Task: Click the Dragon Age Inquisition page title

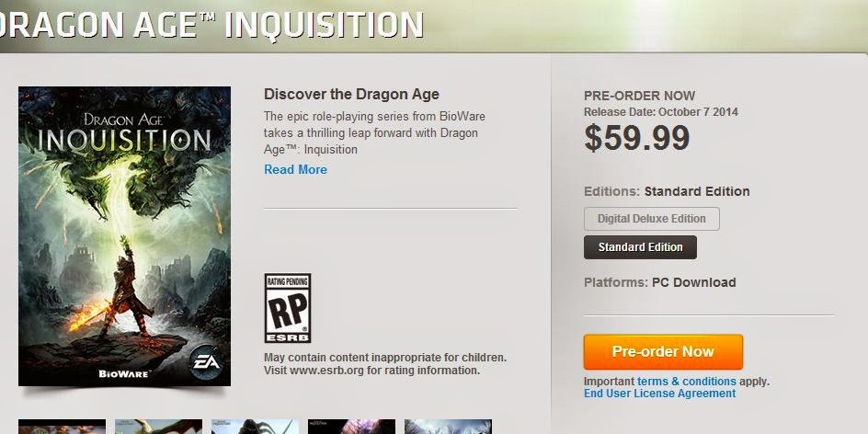Action: click(x=211, y=24)
